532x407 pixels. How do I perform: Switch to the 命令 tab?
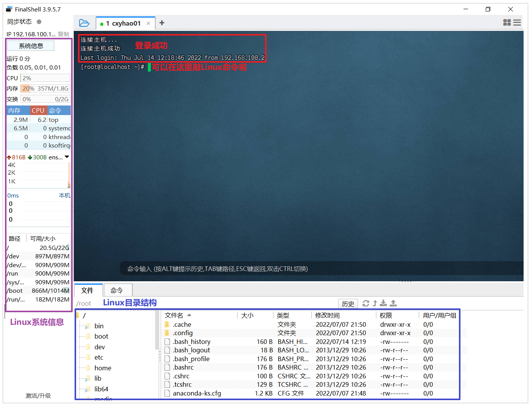117,290
